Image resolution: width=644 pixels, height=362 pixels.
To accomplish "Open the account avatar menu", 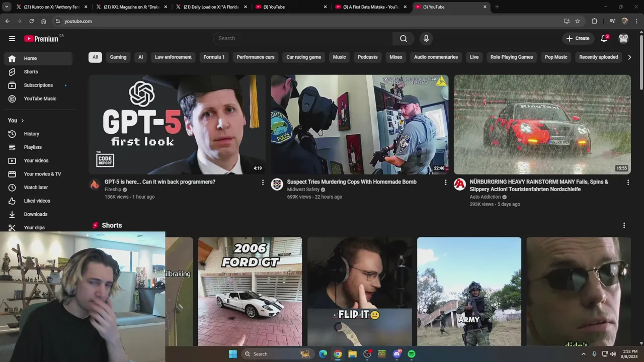I will (x=623, y=38).
